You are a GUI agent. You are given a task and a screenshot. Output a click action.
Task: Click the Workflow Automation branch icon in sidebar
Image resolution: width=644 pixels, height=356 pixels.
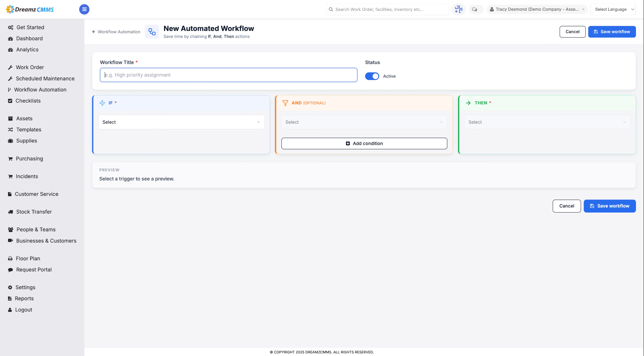pos(9,90)
